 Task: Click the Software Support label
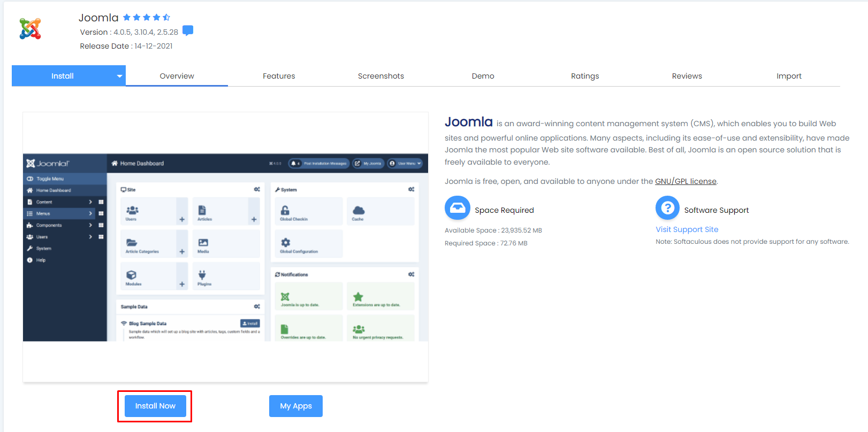[x=717, y=210]
